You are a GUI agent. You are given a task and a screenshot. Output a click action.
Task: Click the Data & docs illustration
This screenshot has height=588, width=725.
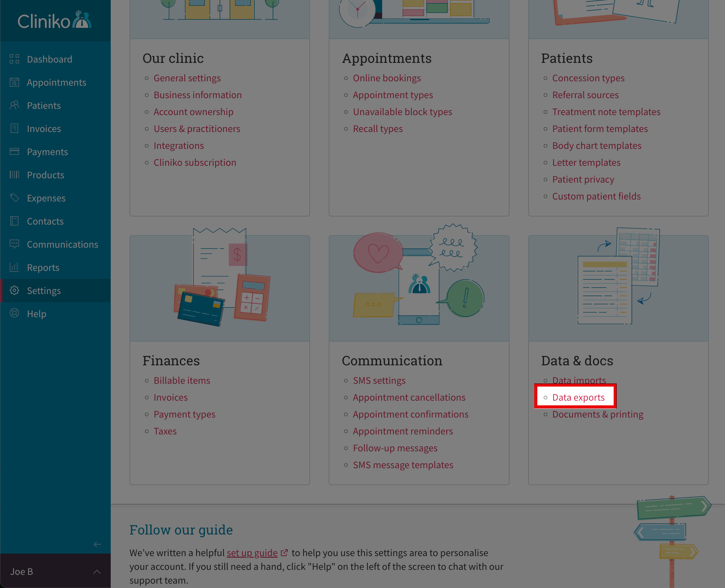click(x=618, y=278)
